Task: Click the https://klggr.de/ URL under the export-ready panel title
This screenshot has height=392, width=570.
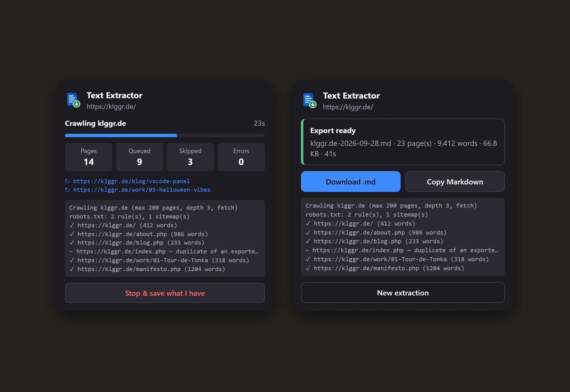Action: point(348,107)
